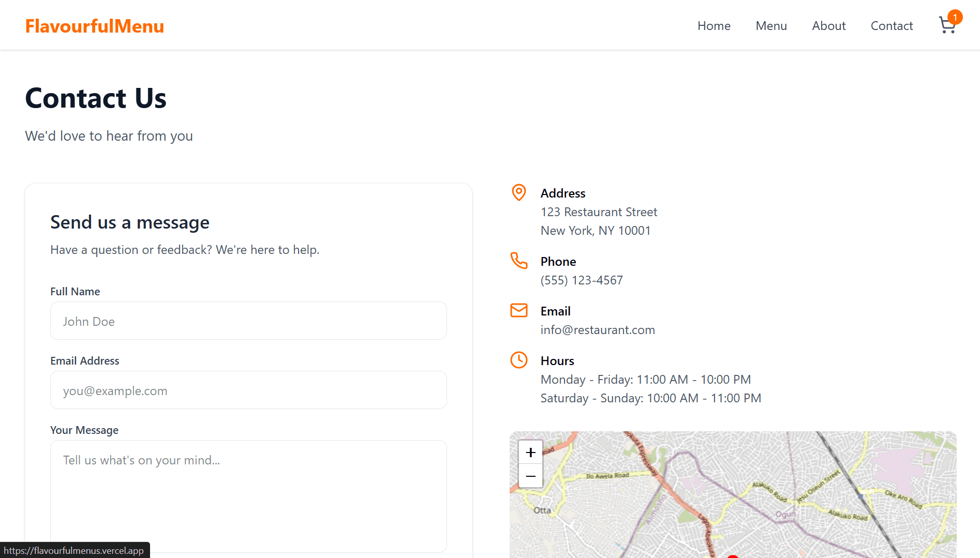Click the hours clock icon
This screenshot has height=558, width=980.
[518, 360]
